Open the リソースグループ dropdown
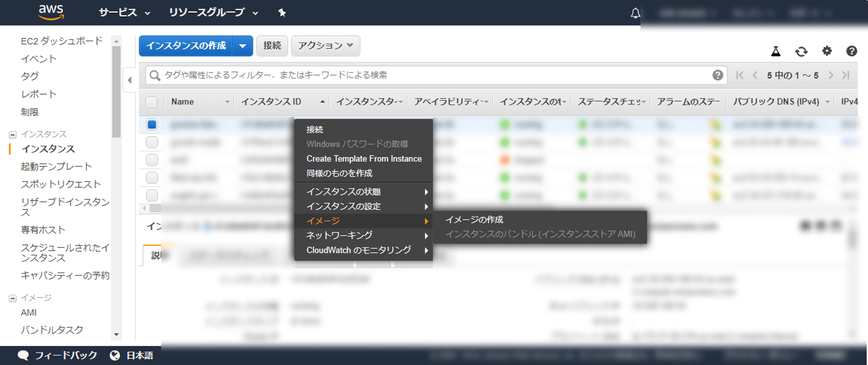 click(x=214, y=13)
